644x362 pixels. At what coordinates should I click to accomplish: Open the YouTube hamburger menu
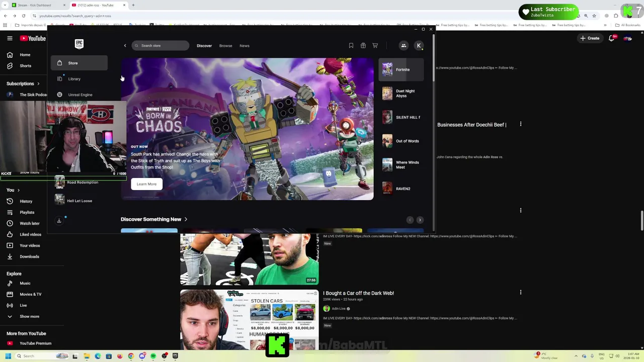(x=10, y=38)
